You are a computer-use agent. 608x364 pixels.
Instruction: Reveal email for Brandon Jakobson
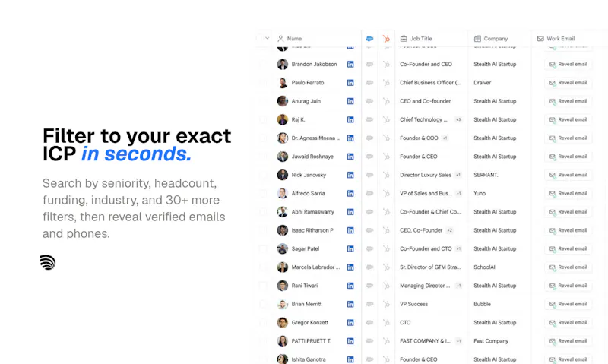point(568,65)
